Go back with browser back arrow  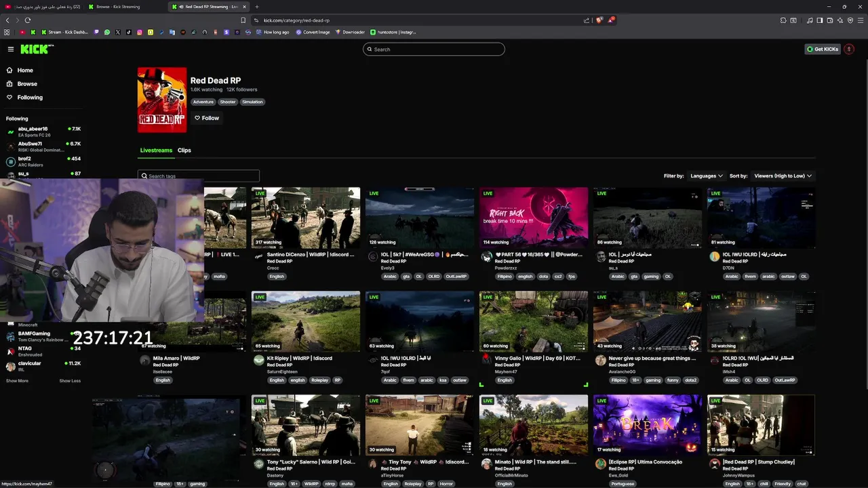tap(7, 20)
